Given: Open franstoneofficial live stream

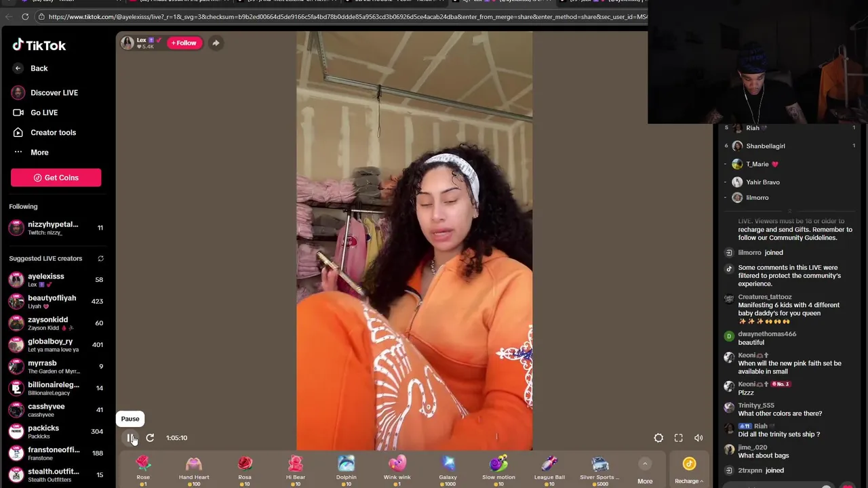Looking at the screenshot, I should click(x=56, y=453).
